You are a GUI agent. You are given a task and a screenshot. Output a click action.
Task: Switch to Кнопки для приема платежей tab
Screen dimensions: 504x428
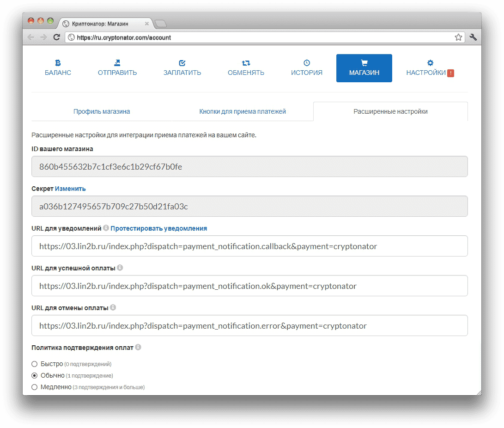[x=243, y=111]
